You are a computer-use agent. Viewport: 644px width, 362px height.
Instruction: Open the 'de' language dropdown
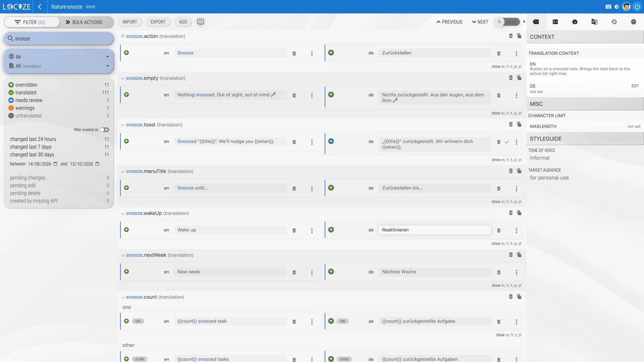click(59, 57)
